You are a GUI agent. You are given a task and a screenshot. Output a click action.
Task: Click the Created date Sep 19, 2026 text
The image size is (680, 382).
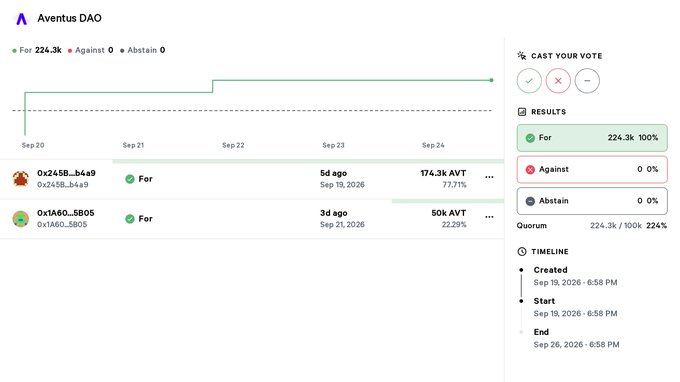[575, 283]
